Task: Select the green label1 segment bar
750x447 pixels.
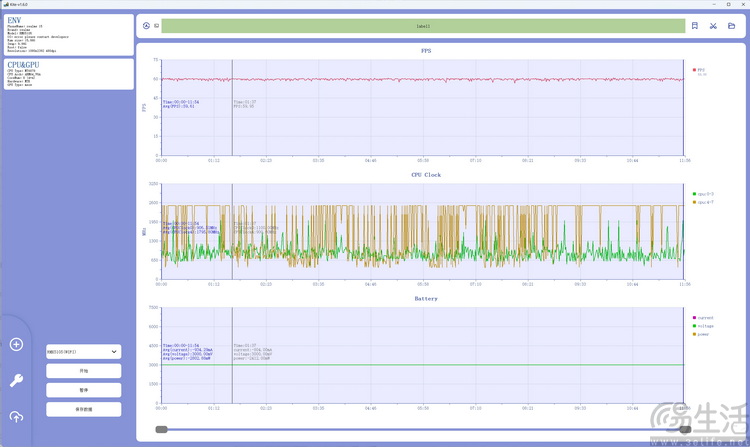Action: [x=422, y=26]
